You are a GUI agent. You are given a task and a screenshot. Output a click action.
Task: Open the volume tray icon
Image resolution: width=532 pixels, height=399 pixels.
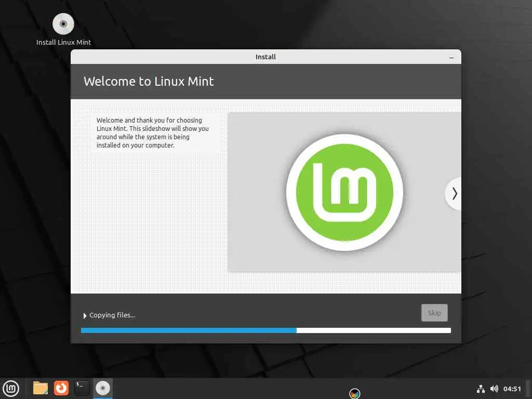[494, 389]
